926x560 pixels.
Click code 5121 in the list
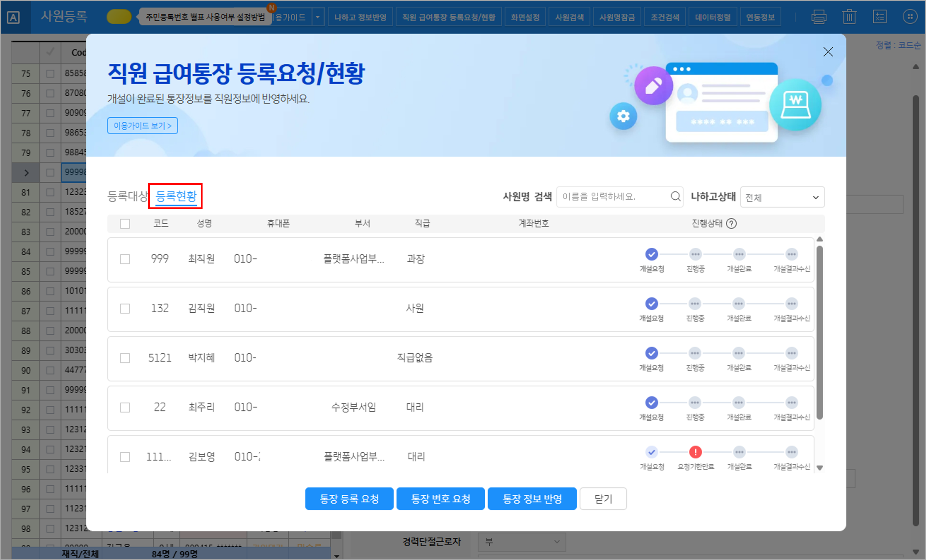160,358
